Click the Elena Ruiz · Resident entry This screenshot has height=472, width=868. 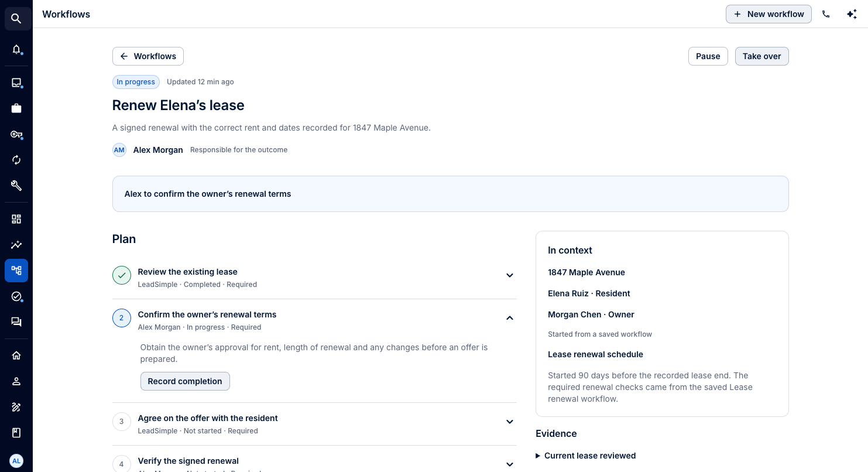589,293
